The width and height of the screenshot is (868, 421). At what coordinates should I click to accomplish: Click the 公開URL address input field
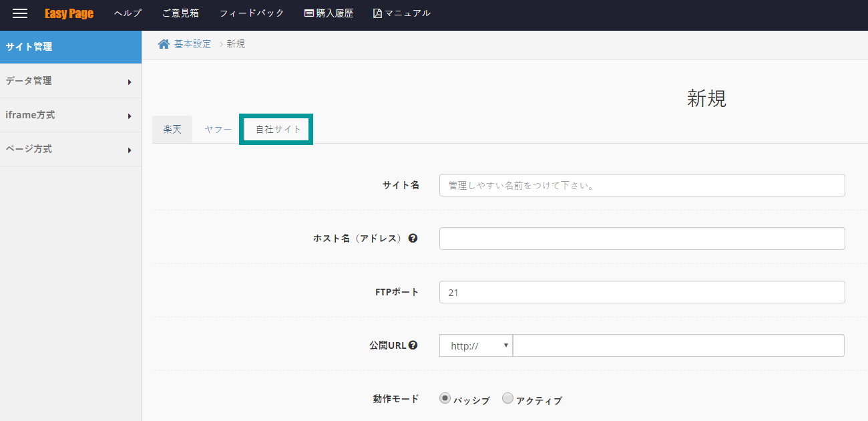click(678, 345)
